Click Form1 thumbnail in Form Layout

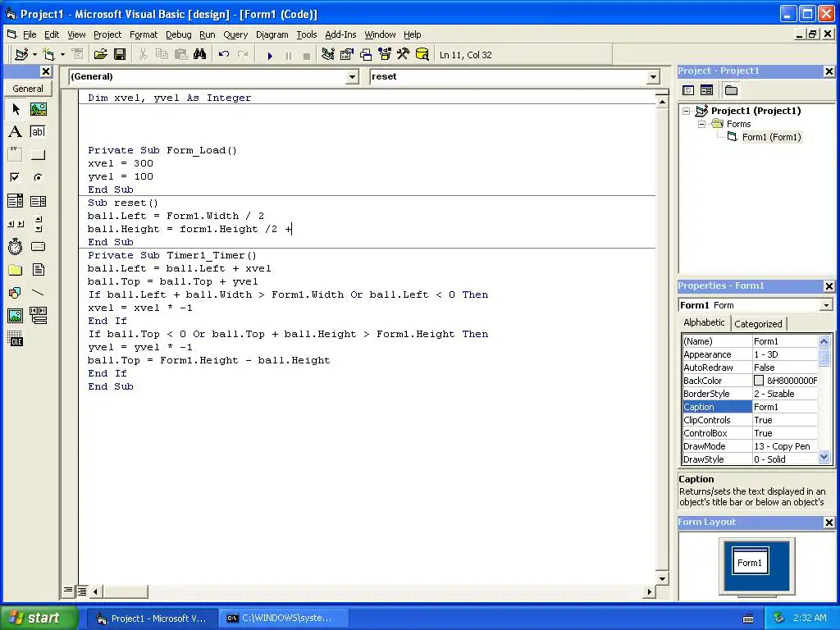(750, 561)
